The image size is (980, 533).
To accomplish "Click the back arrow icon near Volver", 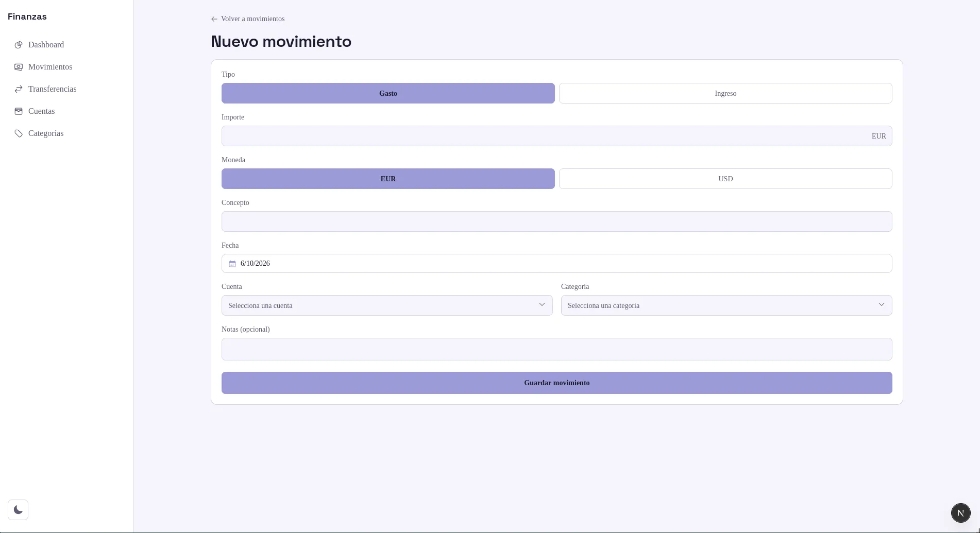I will click(x=214, y=19).
